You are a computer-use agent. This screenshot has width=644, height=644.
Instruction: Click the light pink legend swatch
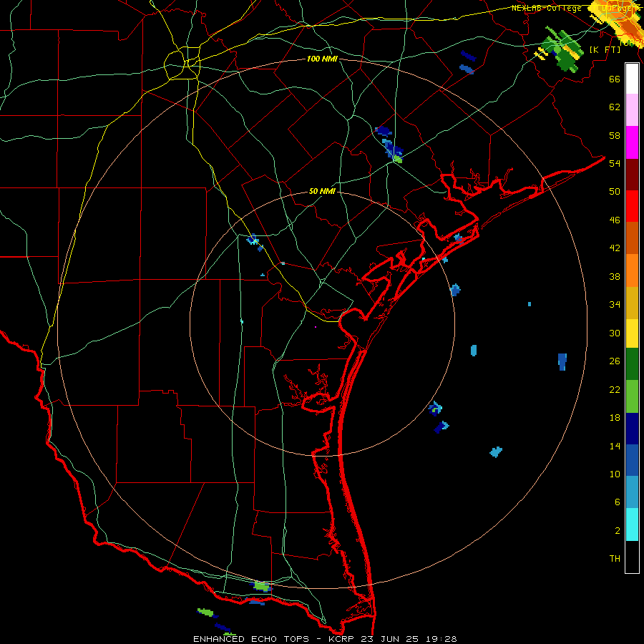(632, 109)
